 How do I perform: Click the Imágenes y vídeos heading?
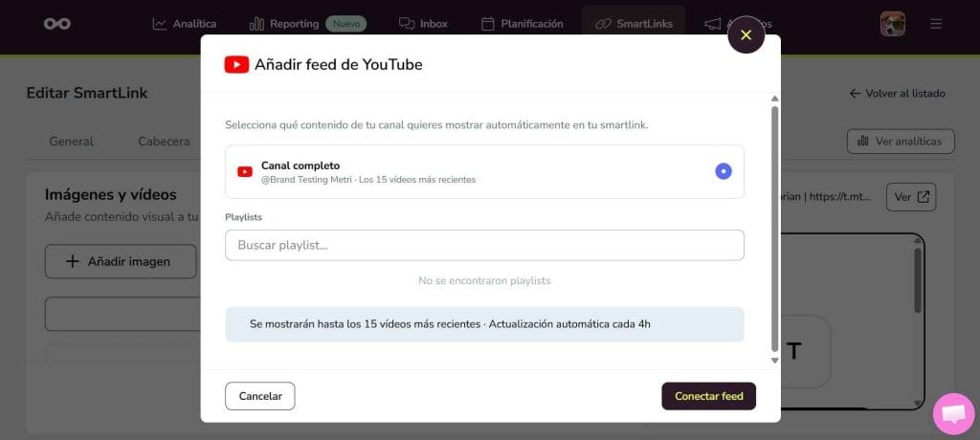111,194
